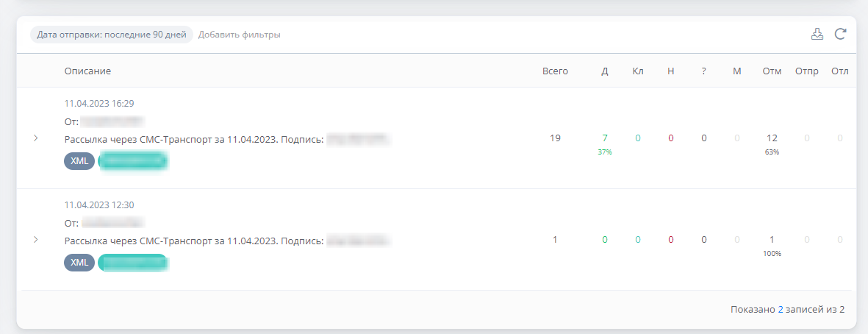Refresh the list with the reload icon
Screen dimensions: 868x334
pos(840,35)
